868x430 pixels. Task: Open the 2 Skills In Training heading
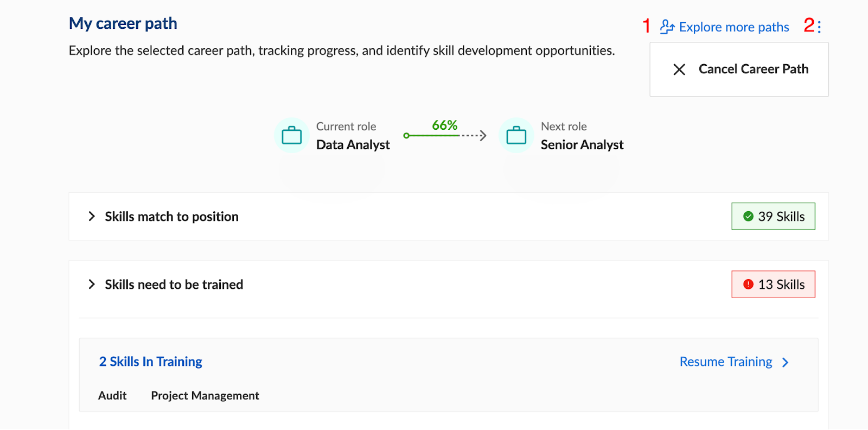point(150,362)
